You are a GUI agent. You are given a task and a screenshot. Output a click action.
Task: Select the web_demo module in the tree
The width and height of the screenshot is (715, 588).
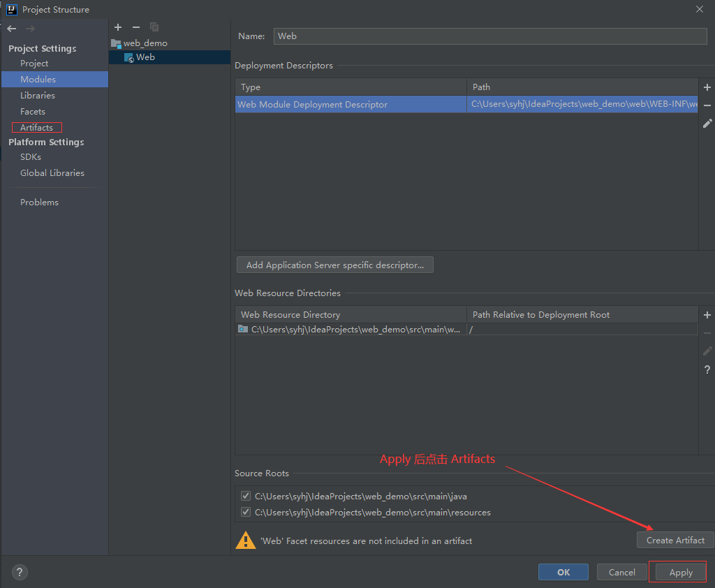coord(145,43)
